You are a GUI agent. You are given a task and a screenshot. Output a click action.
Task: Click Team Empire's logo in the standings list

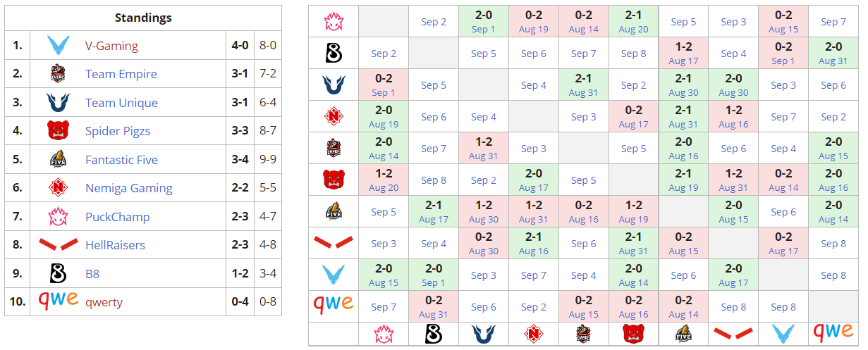[x=58, y=74]
